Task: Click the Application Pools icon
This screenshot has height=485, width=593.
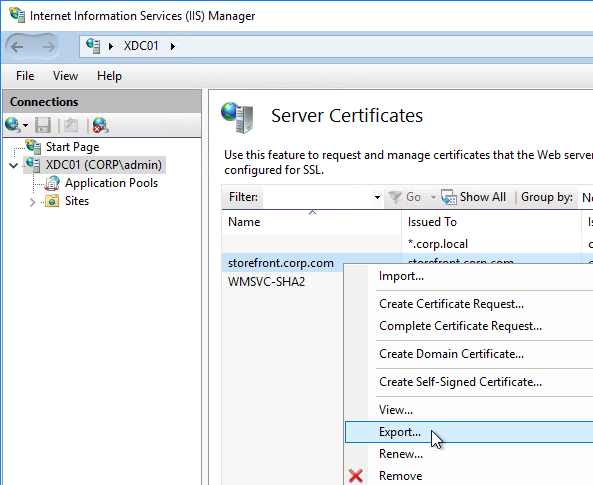Action: click(52, 183)
